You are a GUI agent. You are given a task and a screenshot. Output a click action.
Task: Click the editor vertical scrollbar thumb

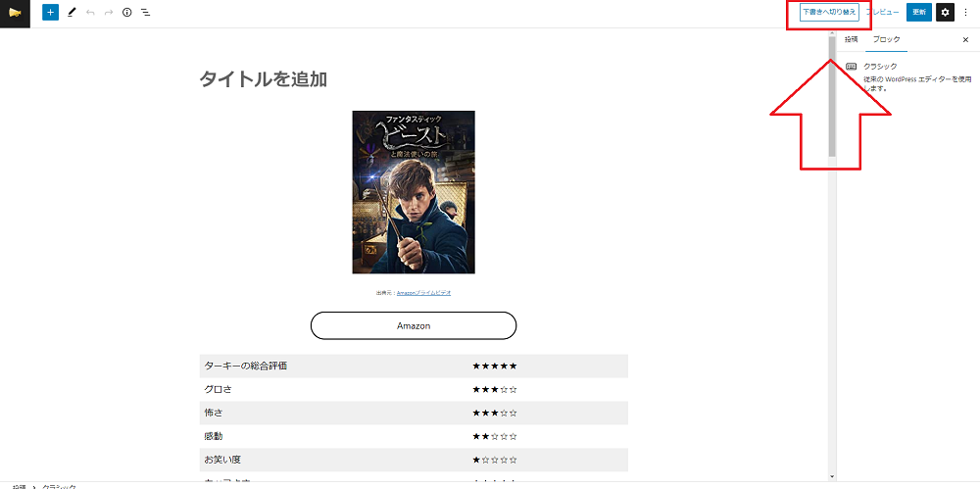(x=832, y=97)
